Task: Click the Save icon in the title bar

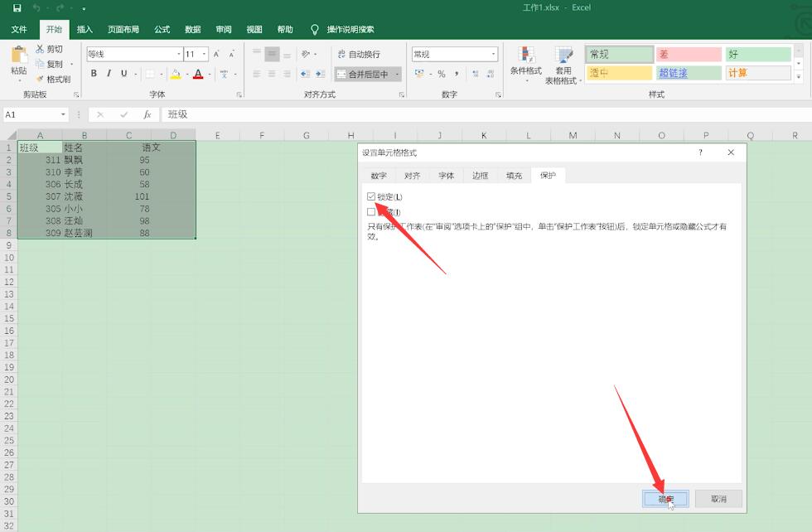Action: coord(17,7)
